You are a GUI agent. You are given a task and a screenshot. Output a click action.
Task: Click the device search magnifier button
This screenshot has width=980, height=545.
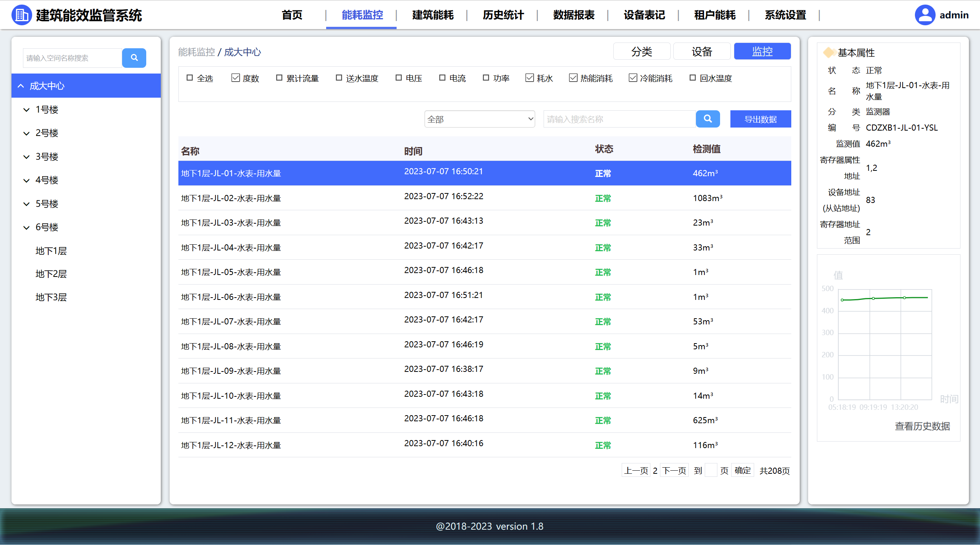(x=708, y=119)
